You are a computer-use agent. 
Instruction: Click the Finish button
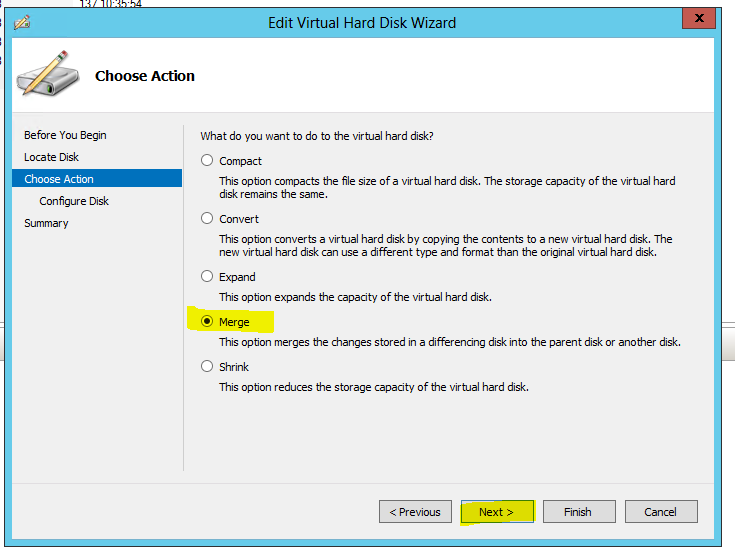coord(577,512)
